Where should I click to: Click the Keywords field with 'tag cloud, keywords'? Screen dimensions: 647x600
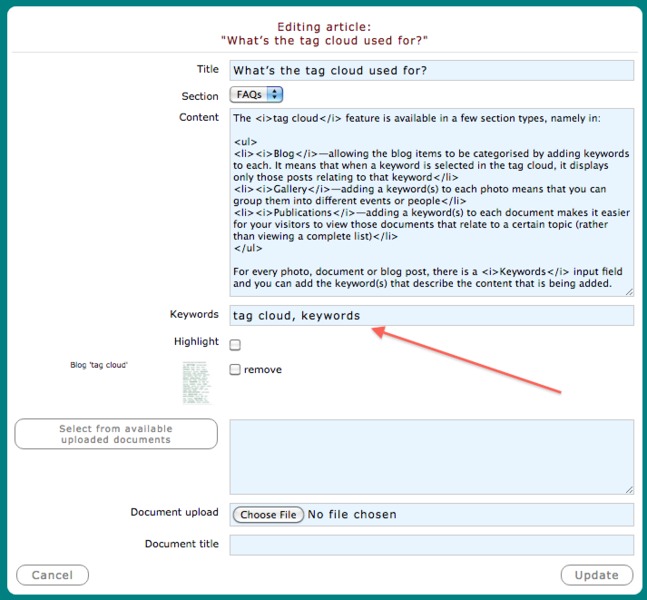tap(431, 316)
